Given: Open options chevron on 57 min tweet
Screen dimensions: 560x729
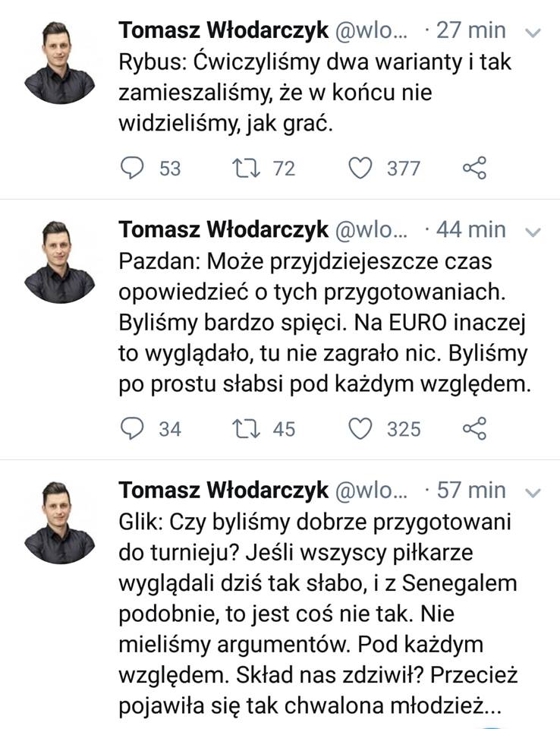Looking at the screenshot, I should [533, 492].
